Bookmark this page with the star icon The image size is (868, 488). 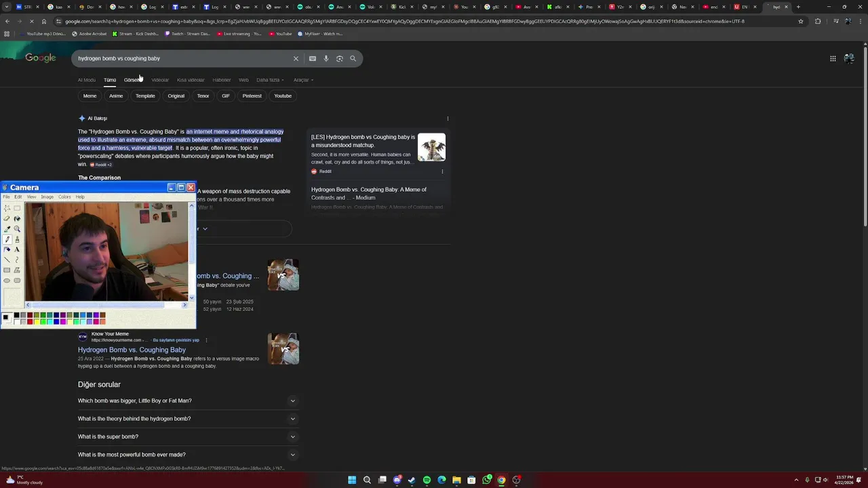[801, 21]
